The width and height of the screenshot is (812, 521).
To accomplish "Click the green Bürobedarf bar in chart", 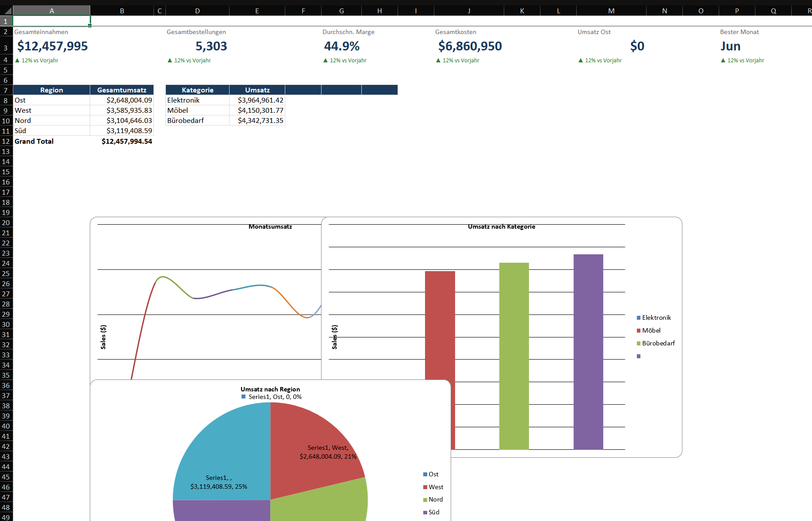I will coord(514,356).
